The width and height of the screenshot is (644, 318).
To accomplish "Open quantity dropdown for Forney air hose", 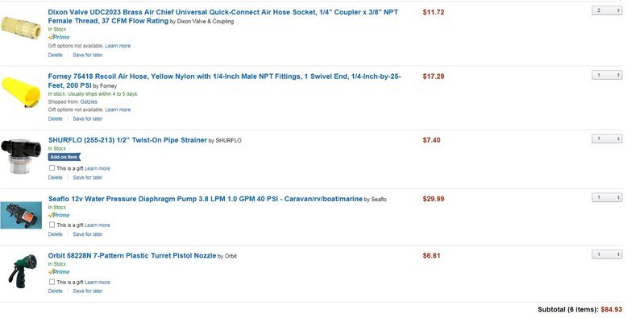I will [607, 75].
